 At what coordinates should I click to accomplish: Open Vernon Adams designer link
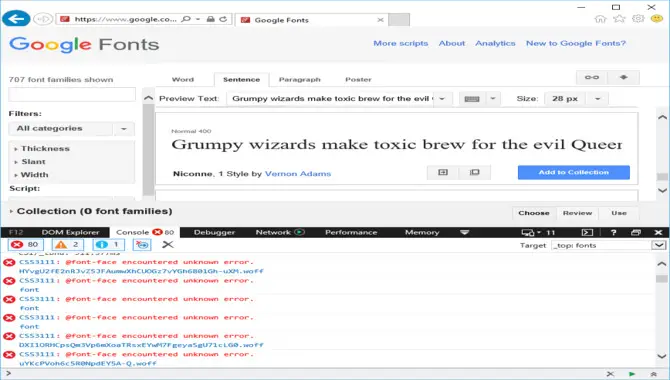coord(298,174)
